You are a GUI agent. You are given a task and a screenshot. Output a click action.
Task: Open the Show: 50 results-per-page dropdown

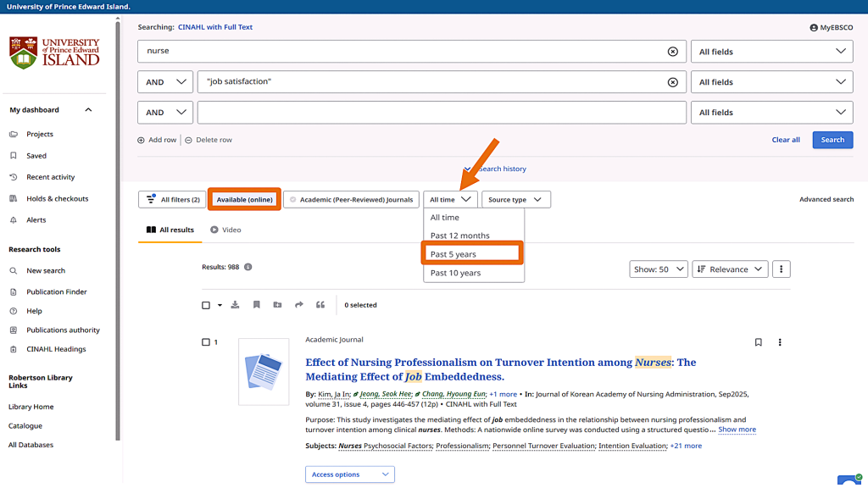pyautogui.click(x=658, y=269)
